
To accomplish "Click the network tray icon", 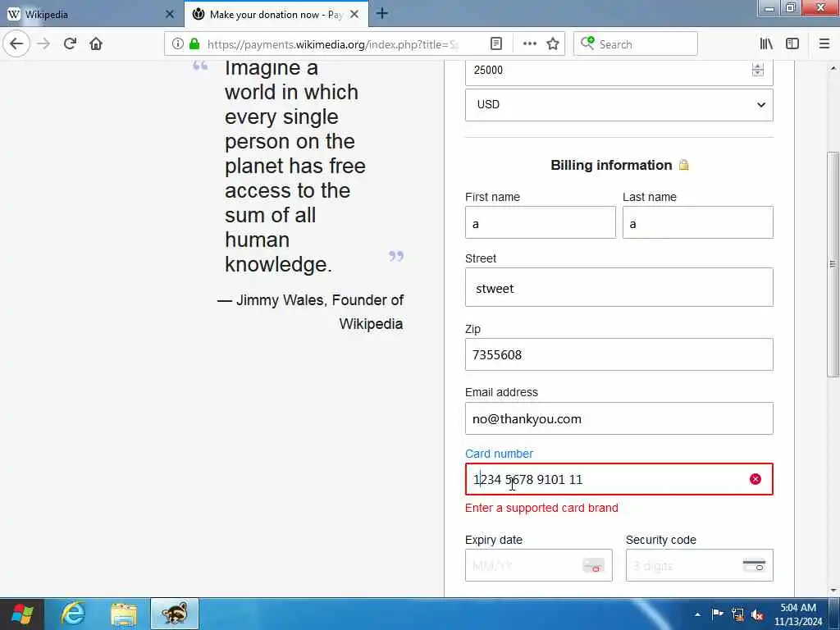I will pos(737,614).
